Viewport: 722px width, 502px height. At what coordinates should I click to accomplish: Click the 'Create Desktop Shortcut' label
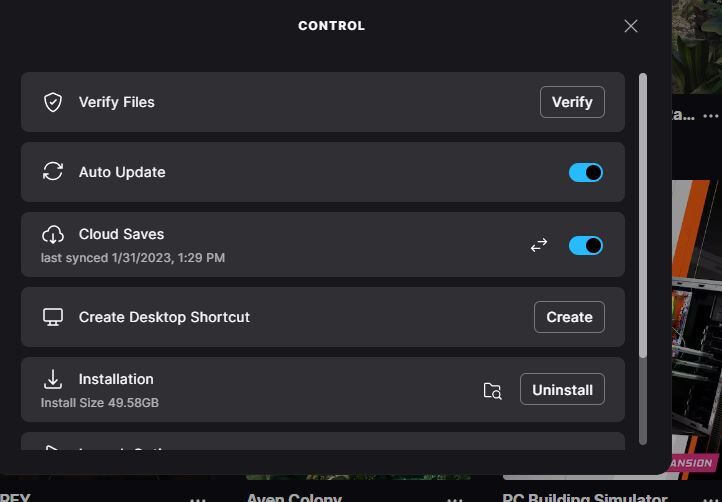(164, 317)
